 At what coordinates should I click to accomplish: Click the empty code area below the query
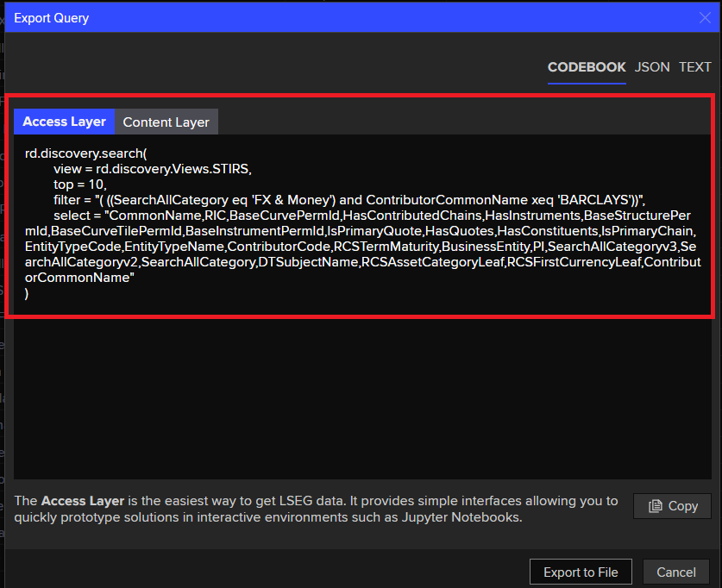click(x=363, y=398)
